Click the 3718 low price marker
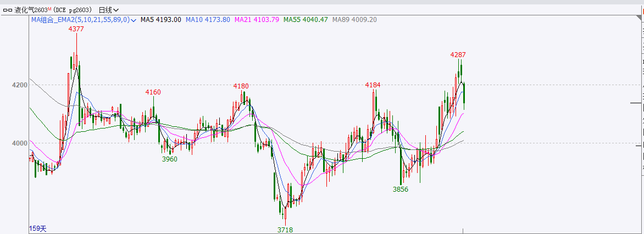 285,230
